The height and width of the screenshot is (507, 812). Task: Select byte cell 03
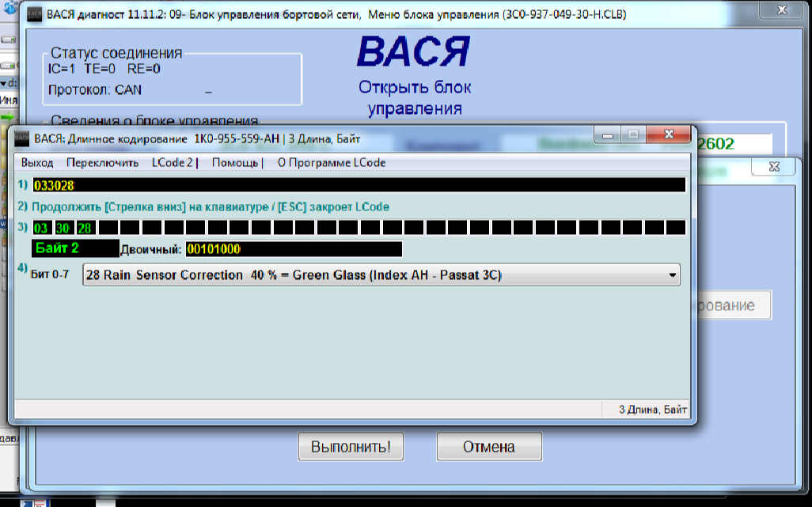pos(41,228)
